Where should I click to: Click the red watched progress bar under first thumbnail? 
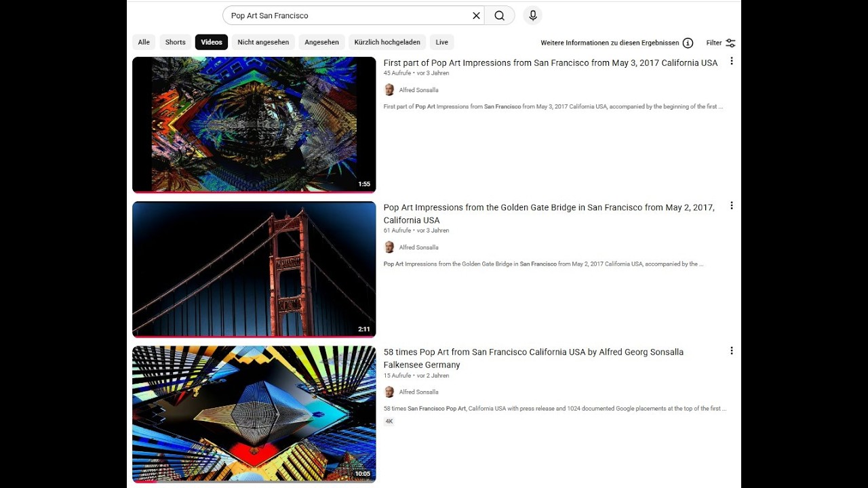point(254,192)
